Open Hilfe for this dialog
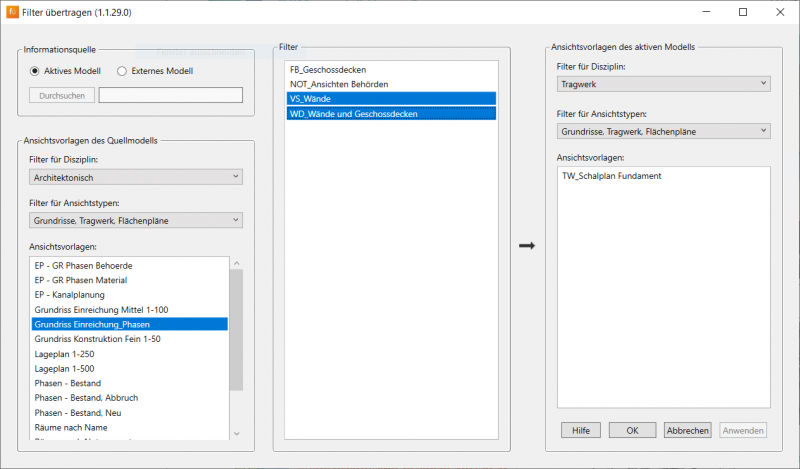The height and width of the screenshot is (469, 800). pos(579,430)
